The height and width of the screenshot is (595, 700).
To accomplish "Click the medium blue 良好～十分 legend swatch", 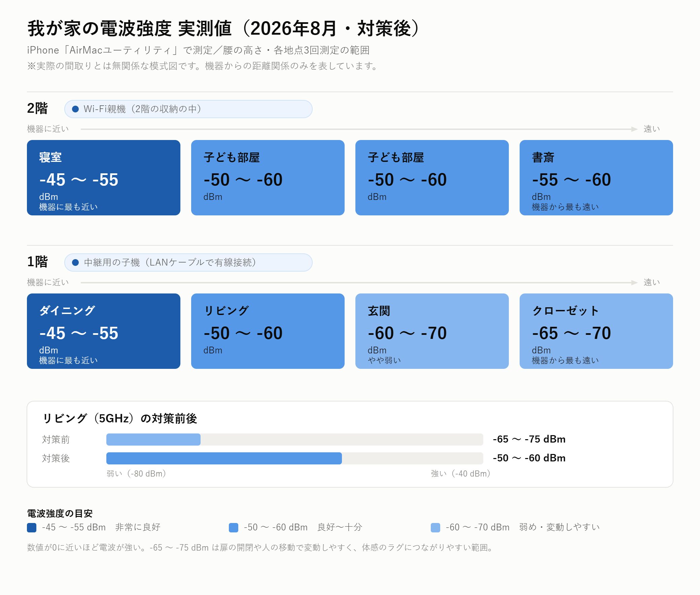I will point(234,528).
